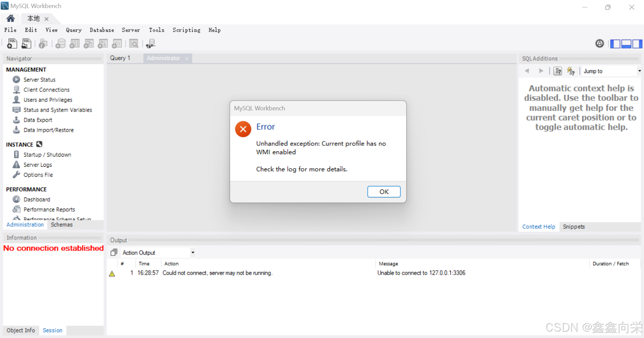The width and height of the screenshot is (644, 338).
Task: Toggle the bottom output panel
Action: pyautogui.click(x=626, y=44)
